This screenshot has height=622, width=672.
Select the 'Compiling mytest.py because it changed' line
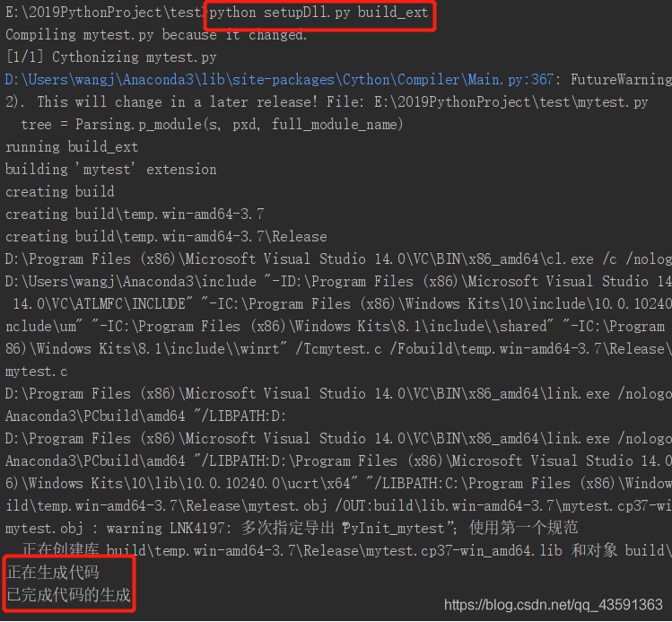pos(156,35)
